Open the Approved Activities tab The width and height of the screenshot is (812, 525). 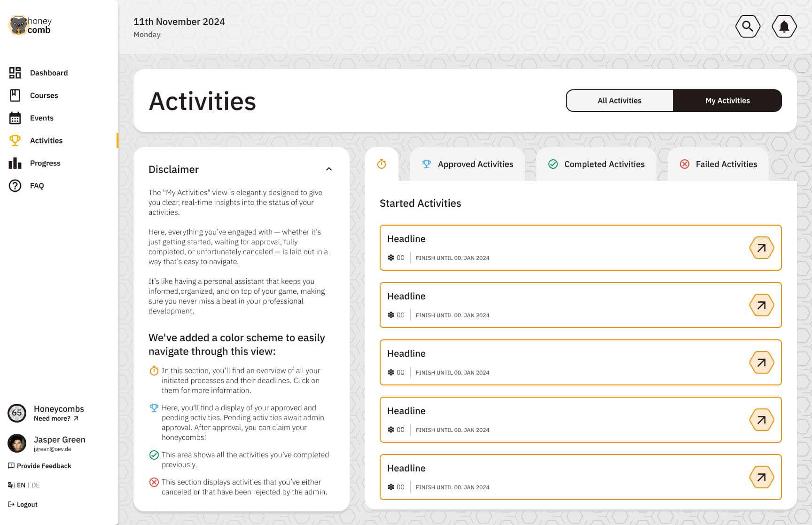467,164
